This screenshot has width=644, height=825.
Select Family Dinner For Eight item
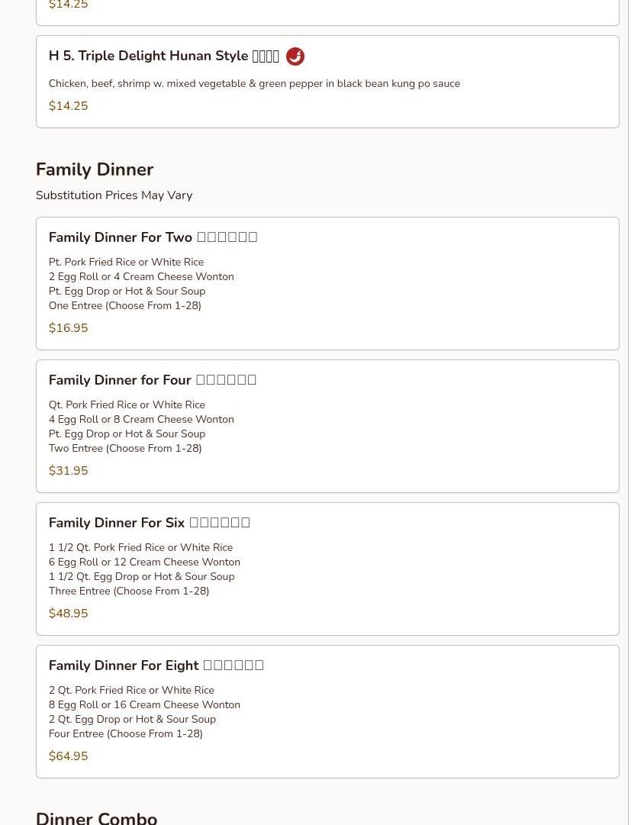coord(327,711)
